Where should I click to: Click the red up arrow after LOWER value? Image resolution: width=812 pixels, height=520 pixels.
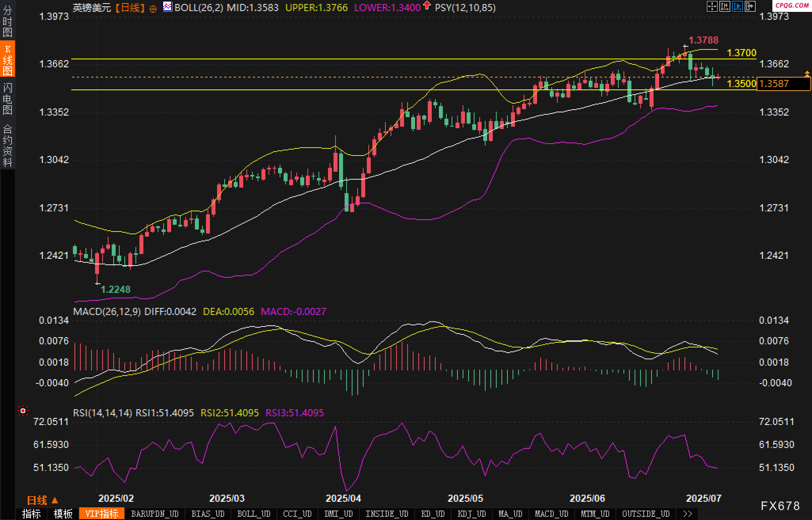427,6
